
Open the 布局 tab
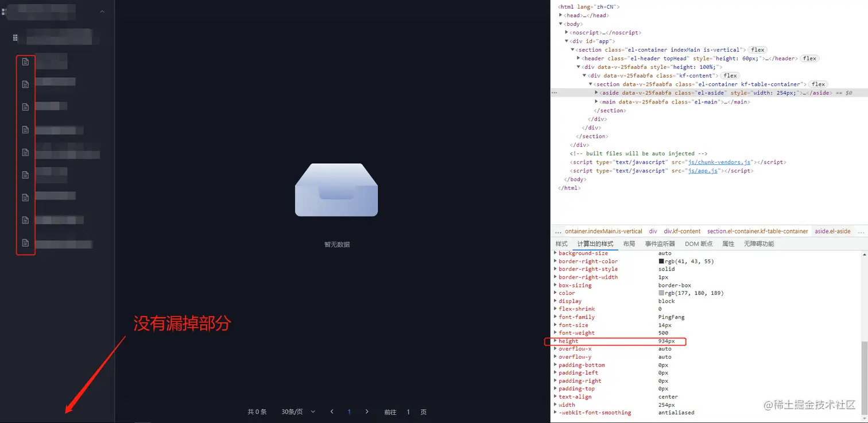629,244
